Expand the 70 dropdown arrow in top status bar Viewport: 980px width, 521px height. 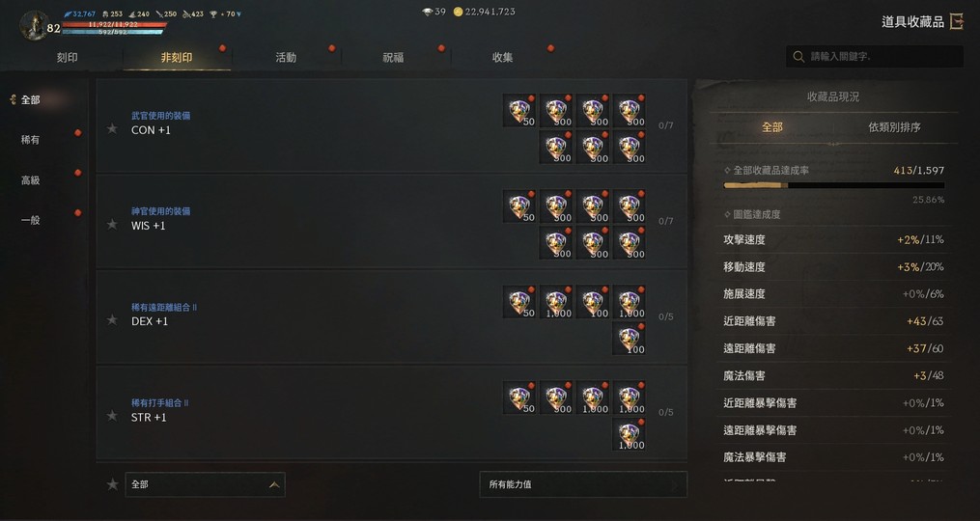(x=238, y=14)
